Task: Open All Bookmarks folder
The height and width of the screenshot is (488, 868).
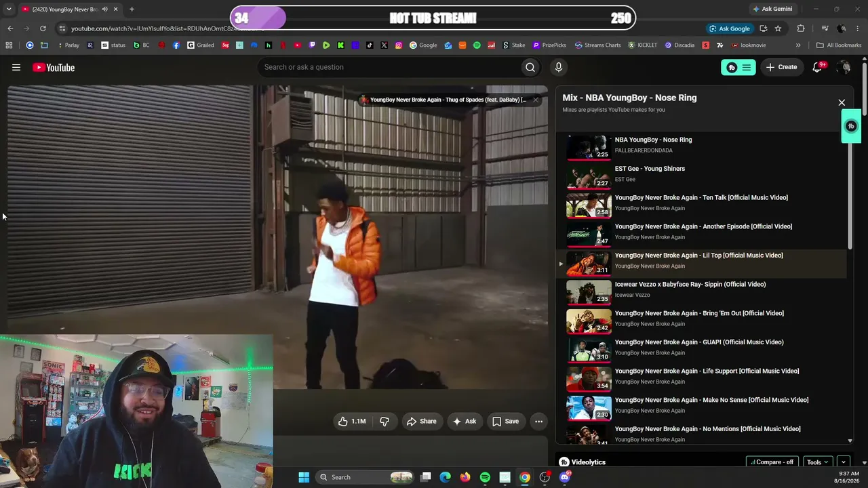Action: click(839, 45)
